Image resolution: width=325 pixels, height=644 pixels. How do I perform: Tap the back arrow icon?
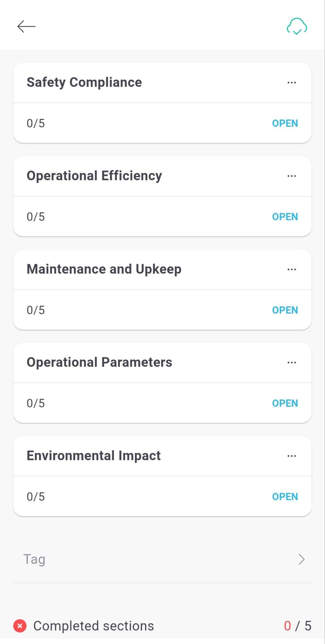(x=26, y=26)
